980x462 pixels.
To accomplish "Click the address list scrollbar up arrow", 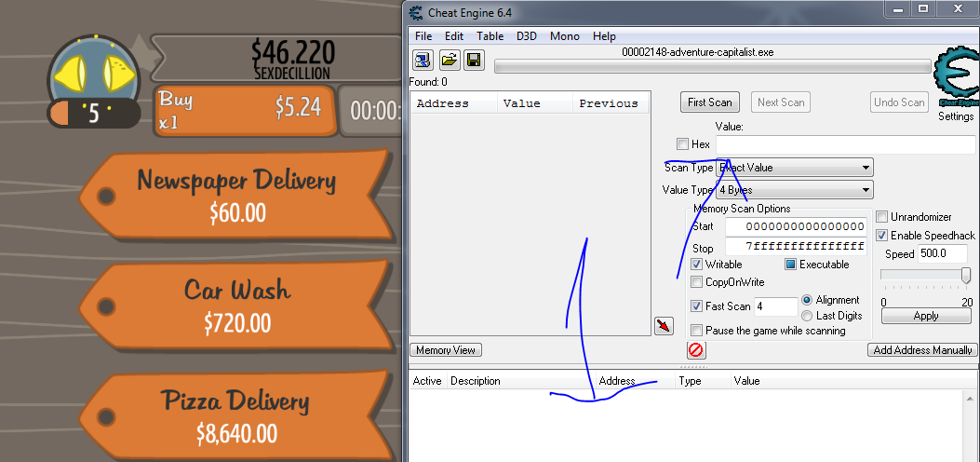I will (971, 399).
